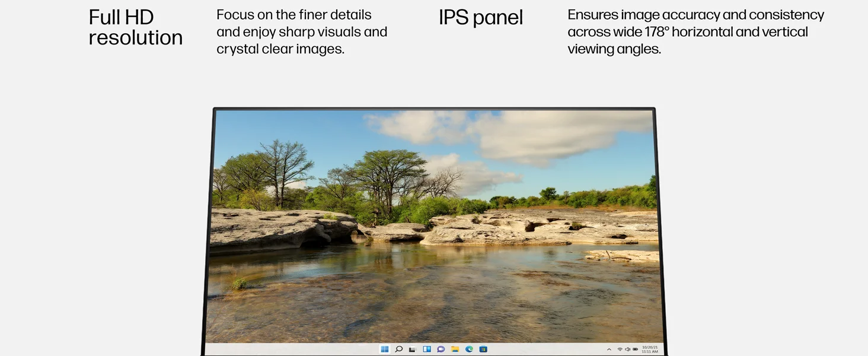Screen dimensions: 868x356
Task: Click the speaker volume tray icon
Action: pyautogui.click(x=627, y=349)
